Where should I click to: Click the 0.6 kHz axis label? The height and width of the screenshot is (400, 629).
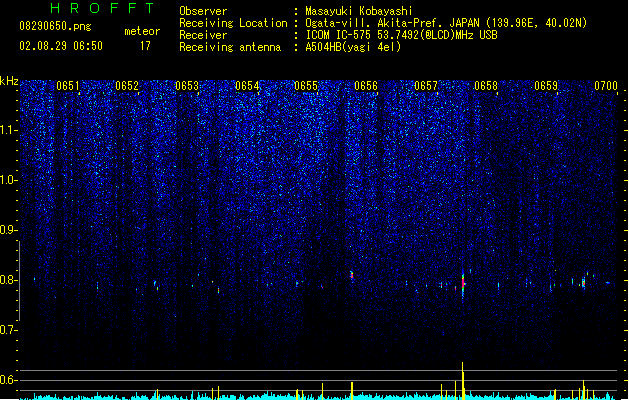pyautogui.click(x=9, y=380)
